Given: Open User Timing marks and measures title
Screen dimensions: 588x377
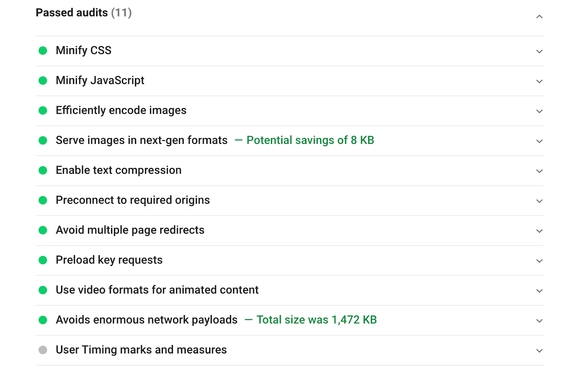Looking at the screenshot, I should 141,350.
